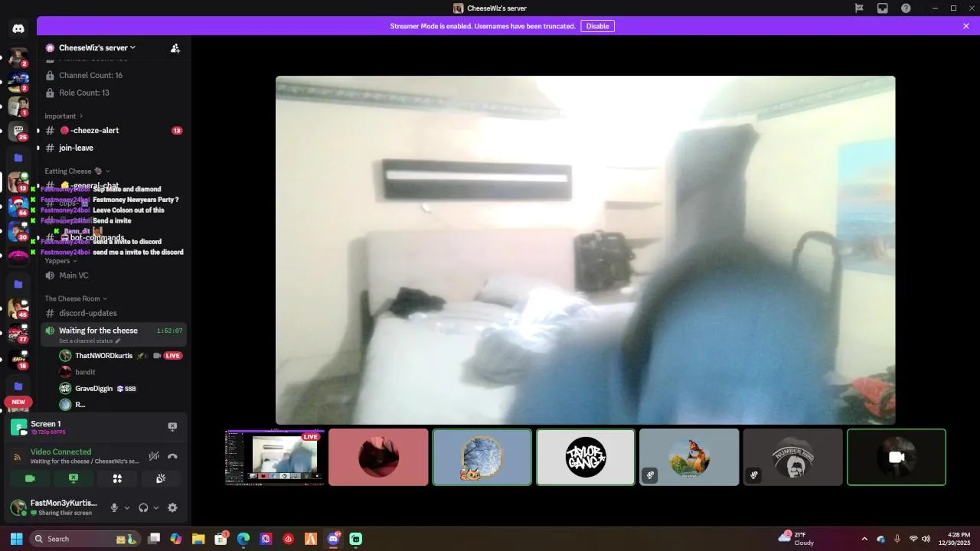Select the pink background participant tile
Screen dimensions: 980x551
378,457
